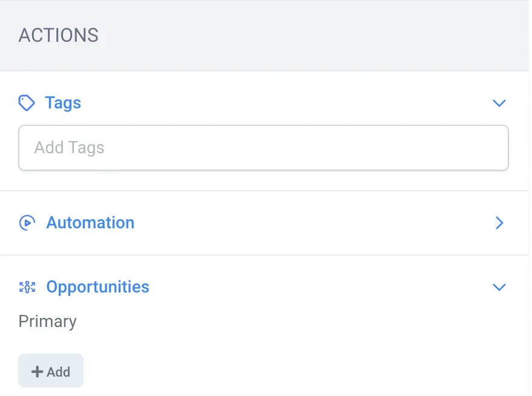Collapse the Opportunities section chevron
Screen dimensions: 532x396
(x=499, y=287)
